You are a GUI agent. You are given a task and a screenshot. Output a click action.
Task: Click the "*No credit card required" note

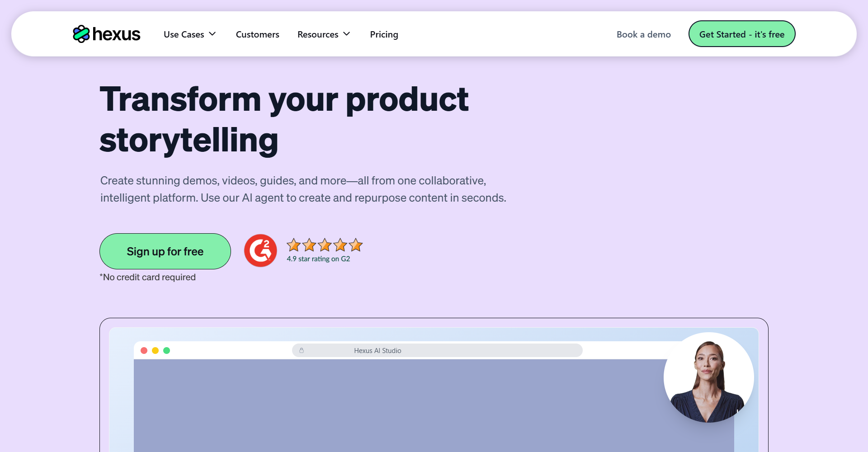[x=148, y=277]
